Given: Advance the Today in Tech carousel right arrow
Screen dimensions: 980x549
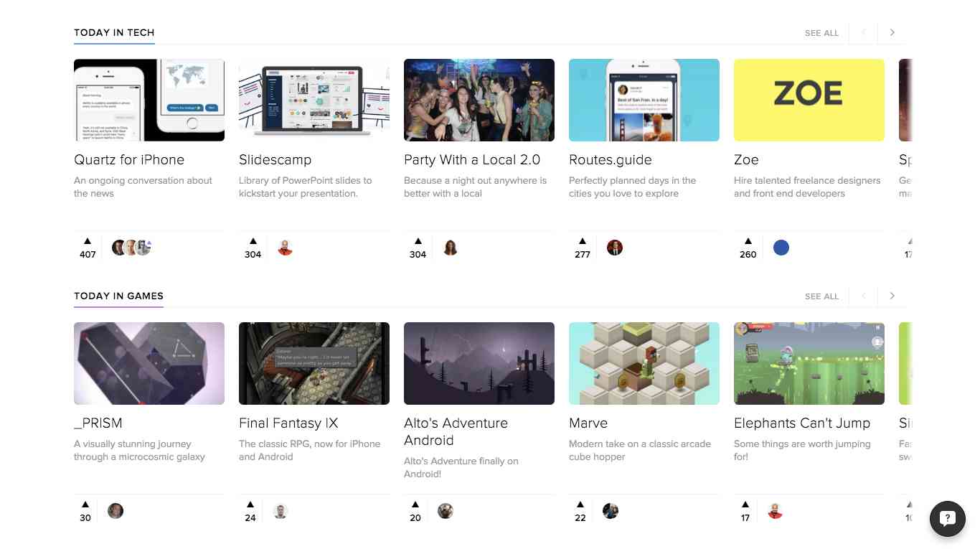Looking at the screenshot, I should coord(892,32).
